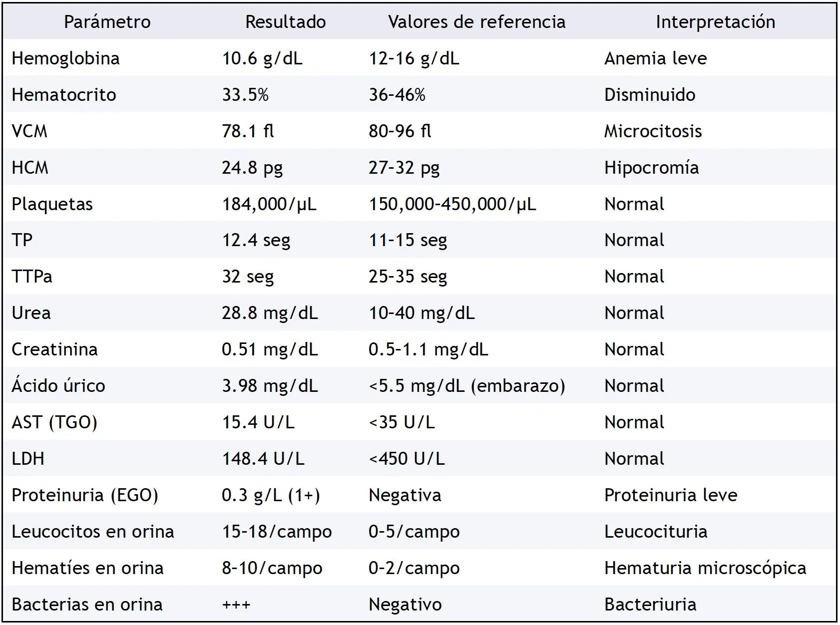Viewport: 840px width, 625px height.
Task: Click the Creatinina reference range 0.5-1.1 mg/dL
Action: [x=428, y=349]
